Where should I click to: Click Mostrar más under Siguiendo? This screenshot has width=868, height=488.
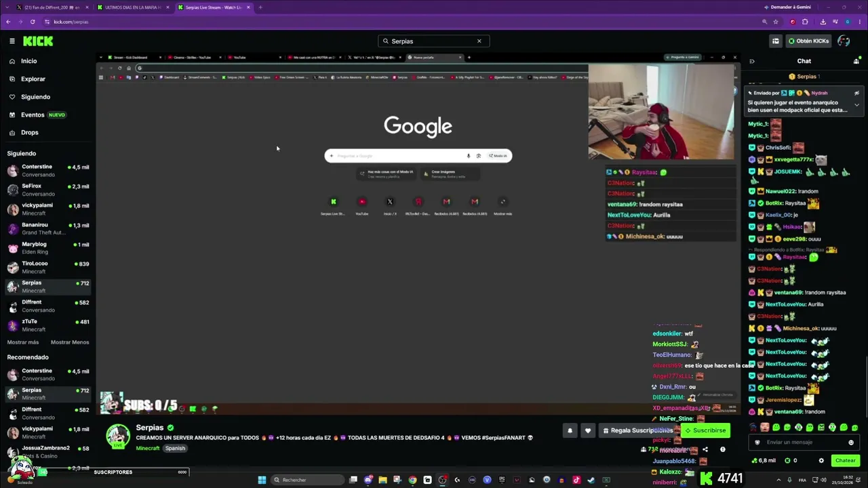pyautogui.click(x=23, y=342)
